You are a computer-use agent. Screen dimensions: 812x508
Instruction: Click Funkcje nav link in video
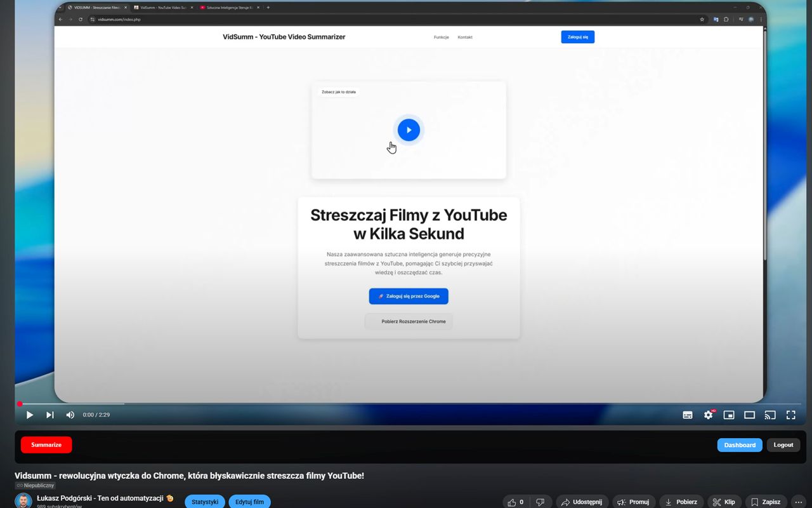pos(441,37)
